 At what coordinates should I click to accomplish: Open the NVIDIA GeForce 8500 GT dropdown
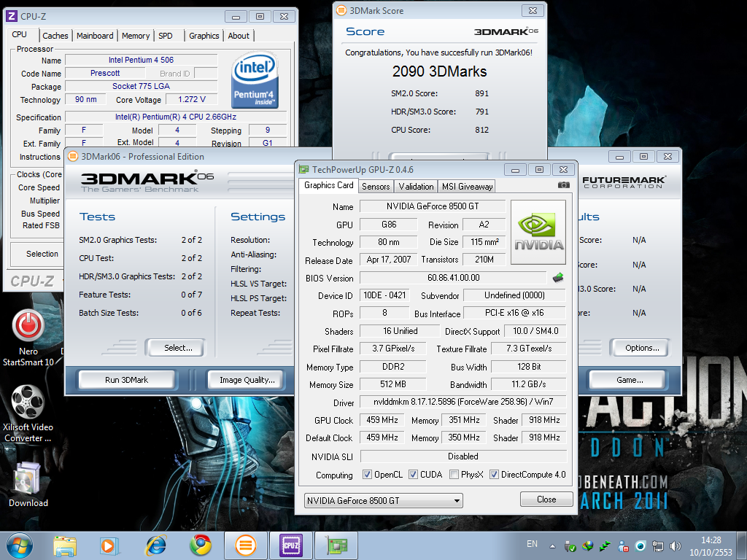pos(384,500)
